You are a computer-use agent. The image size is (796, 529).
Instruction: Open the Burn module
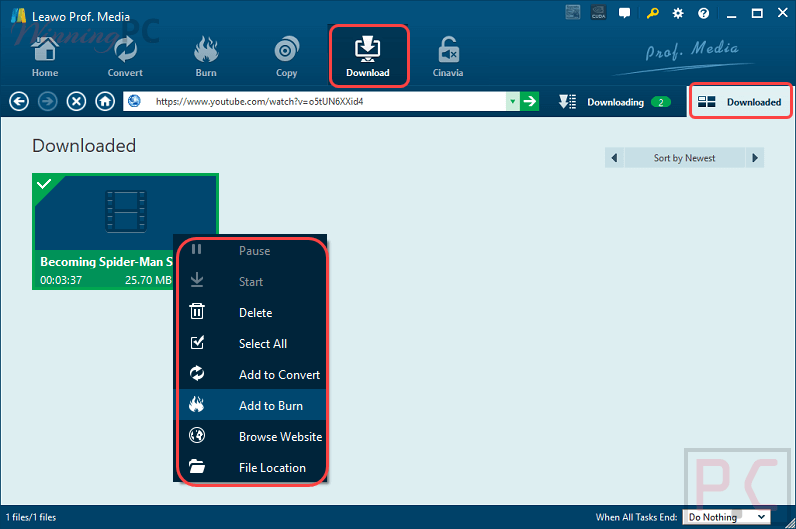coord(206,56)
